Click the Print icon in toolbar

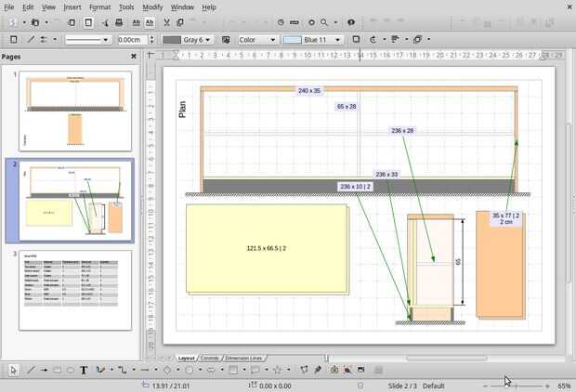pos(119,22)
